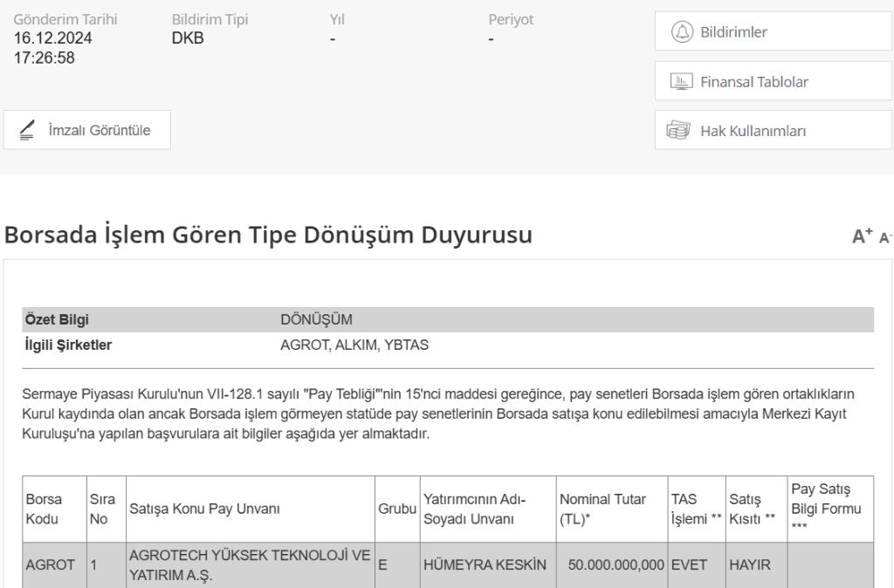The width and height of the screenshot is (894, 588).
Task: Click the group value E in AGROT row
Action: [382, 564]
